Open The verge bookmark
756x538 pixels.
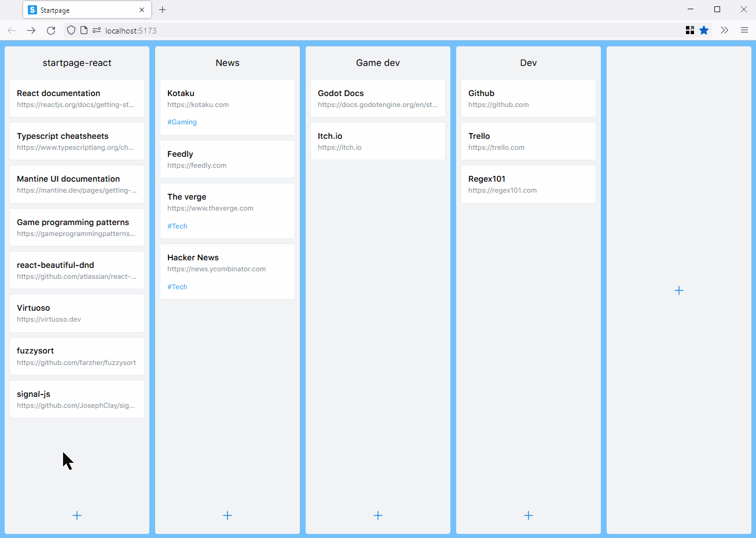click(x=227, y=211)
